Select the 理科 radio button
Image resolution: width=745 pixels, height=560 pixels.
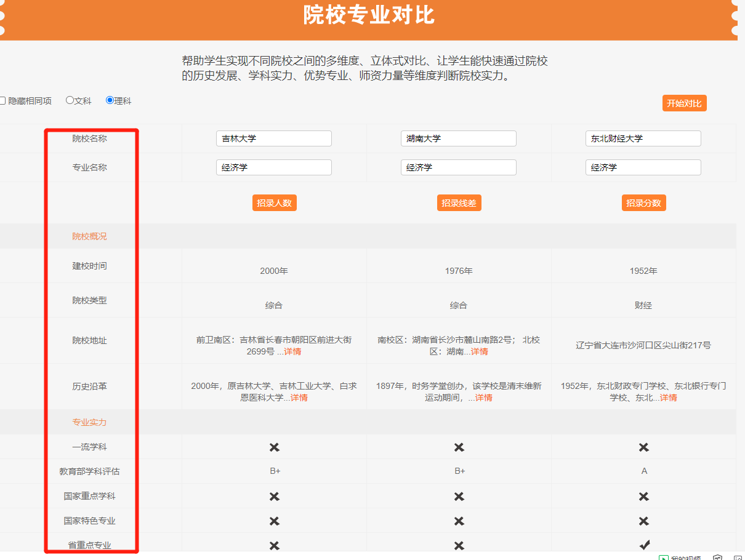(x=110, y=100)
